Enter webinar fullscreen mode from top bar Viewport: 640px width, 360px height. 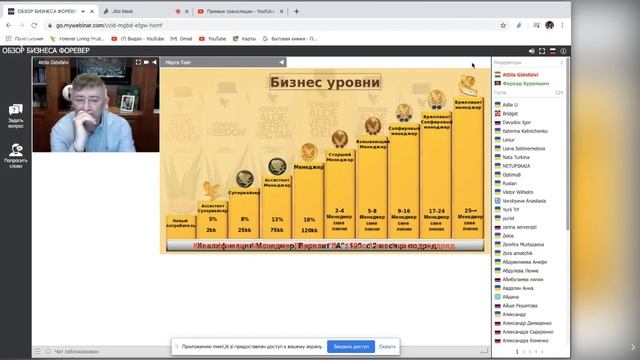pyautogui.click(x=542, y=51)
